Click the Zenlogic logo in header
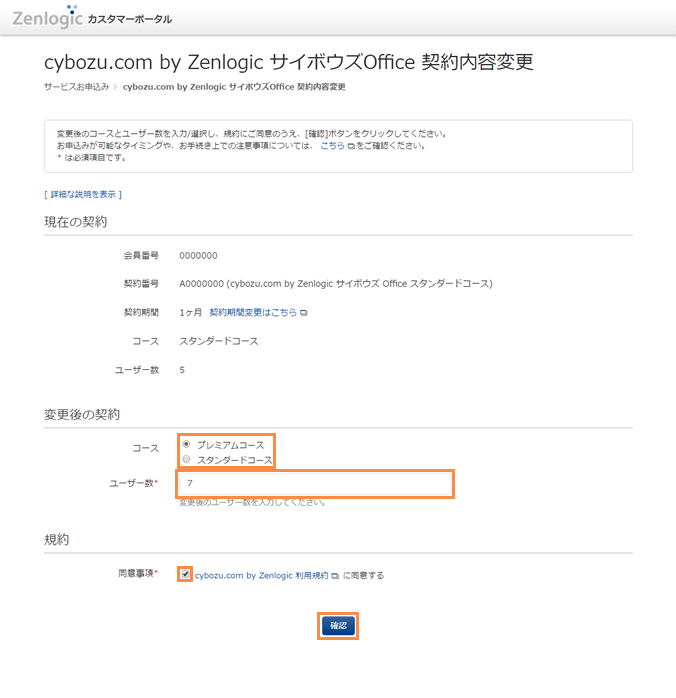Viewport: 676px width, 698px height. click(x=48, y=18)
